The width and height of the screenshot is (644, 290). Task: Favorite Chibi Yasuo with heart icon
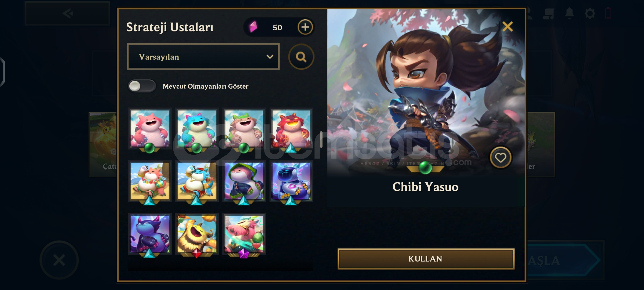click(500, 158)
